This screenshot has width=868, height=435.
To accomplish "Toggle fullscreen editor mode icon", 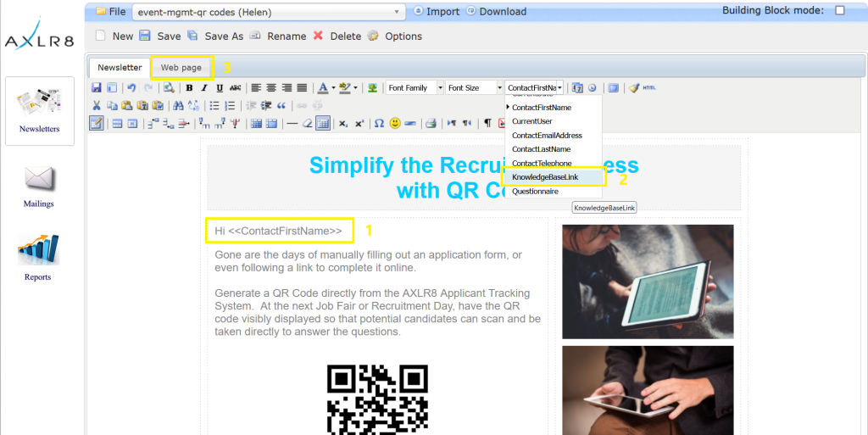I will pos(614,87).
